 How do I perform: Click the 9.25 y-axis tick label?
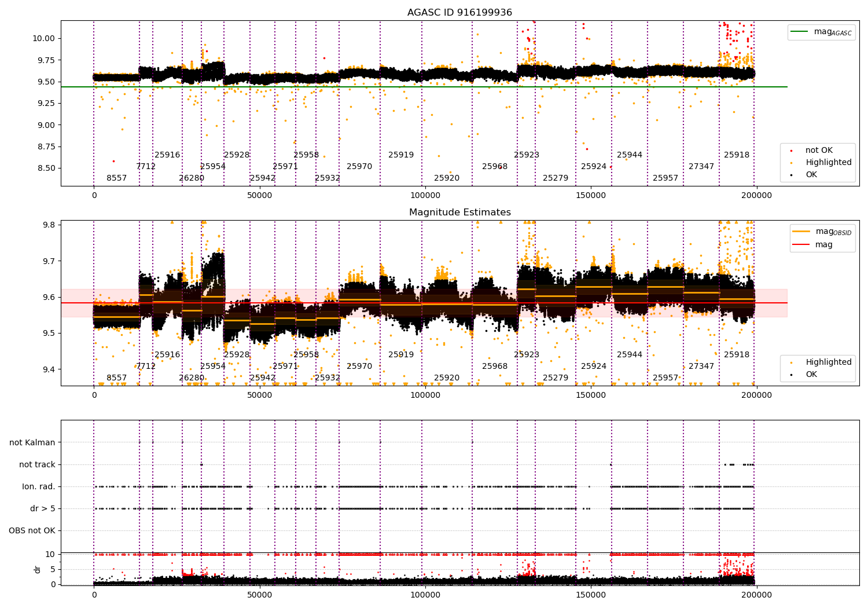(46, 103)
